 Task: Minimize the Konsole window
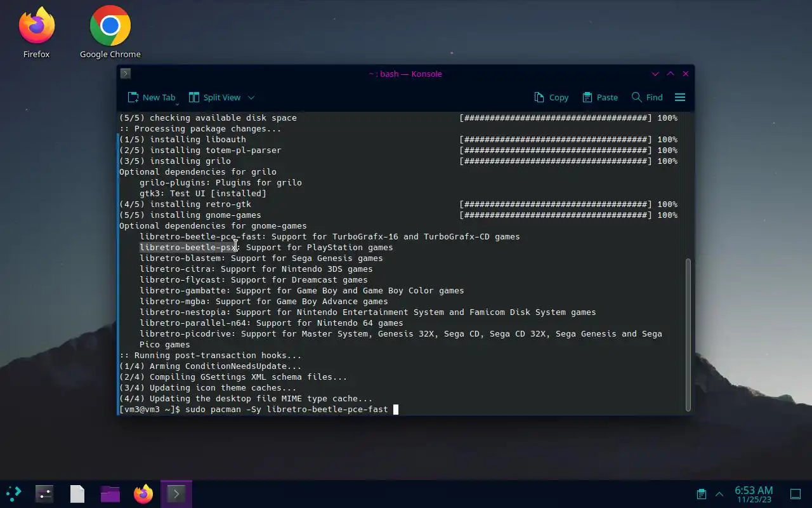pos(655,74)
